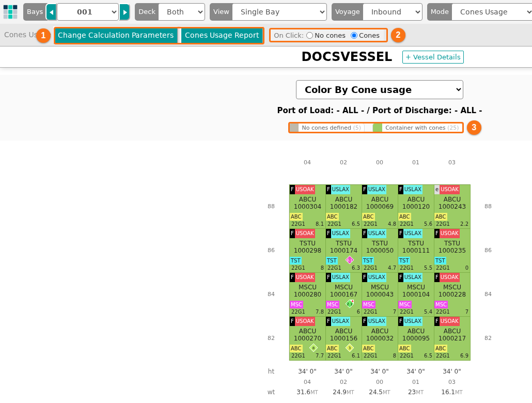532x403 pixels.
Task: Click USOAK port tag on ABCU 1000304
Action: (x=305, y=190)
